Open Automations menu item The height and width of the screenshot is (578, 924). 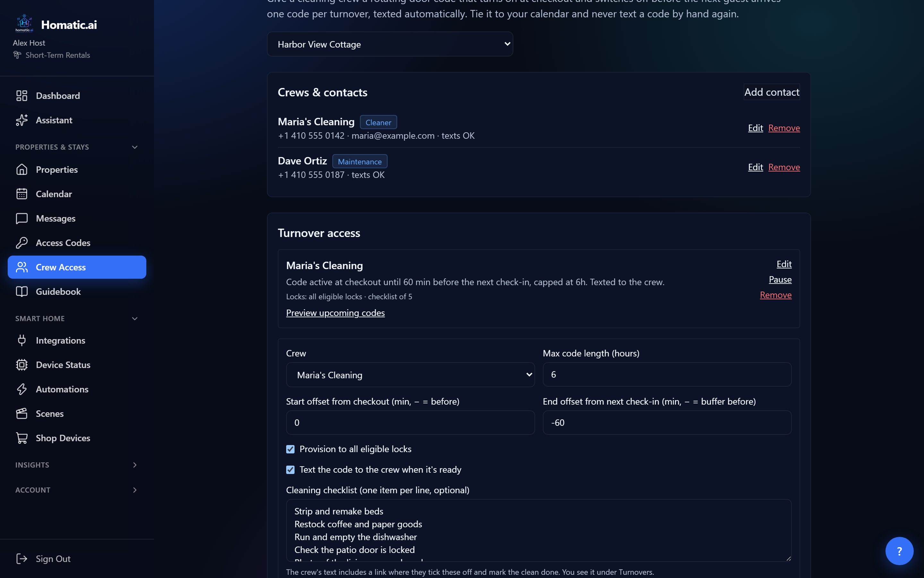point(77,389)
